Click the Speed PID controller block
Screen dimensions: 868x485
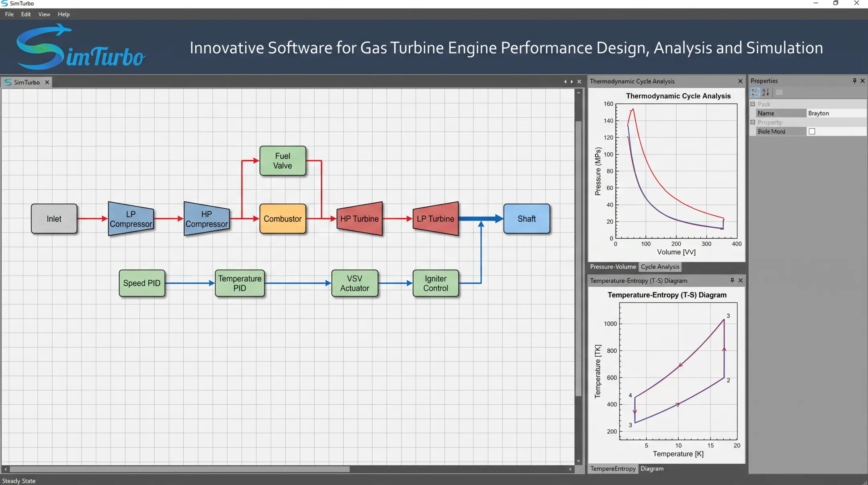pos(142,283)
